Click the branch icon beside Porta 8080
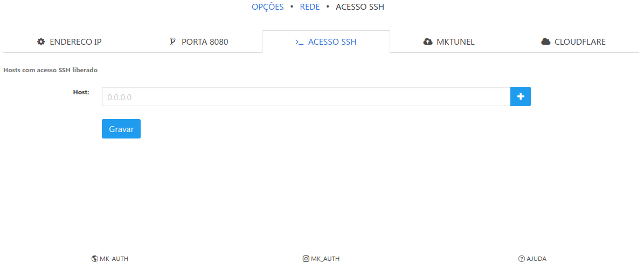Viewport: 644px width, 270px height. click(x=172, y=42)
